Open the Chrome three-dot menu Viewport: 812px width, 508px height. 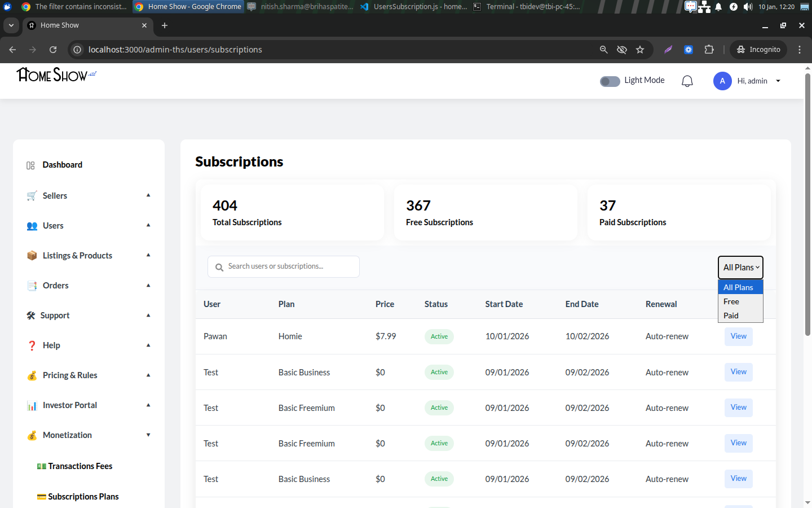pyautogui.click(x=799, y=50)
